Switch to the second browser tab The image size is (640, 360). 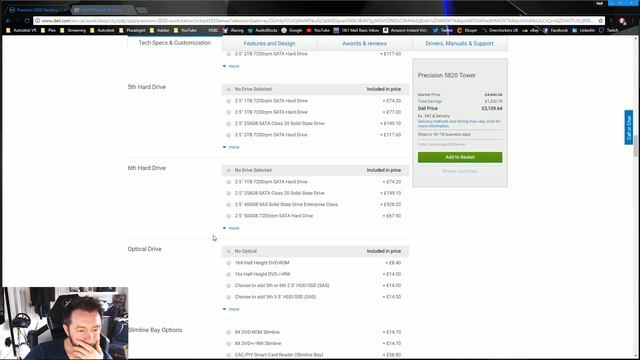102,9
